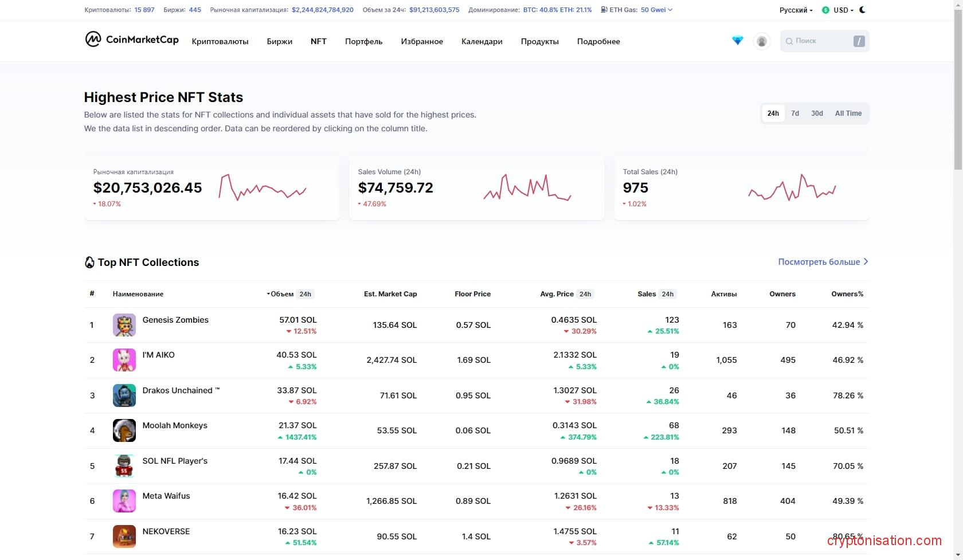This screenshot has height=560, width=963.
Task: Select the 30d time range
Action: click(x=817, y=113)
